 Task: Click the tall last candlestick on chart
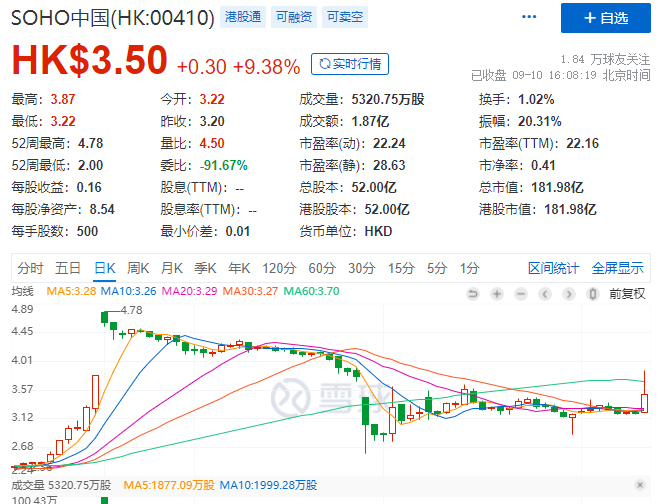point(644,397)
